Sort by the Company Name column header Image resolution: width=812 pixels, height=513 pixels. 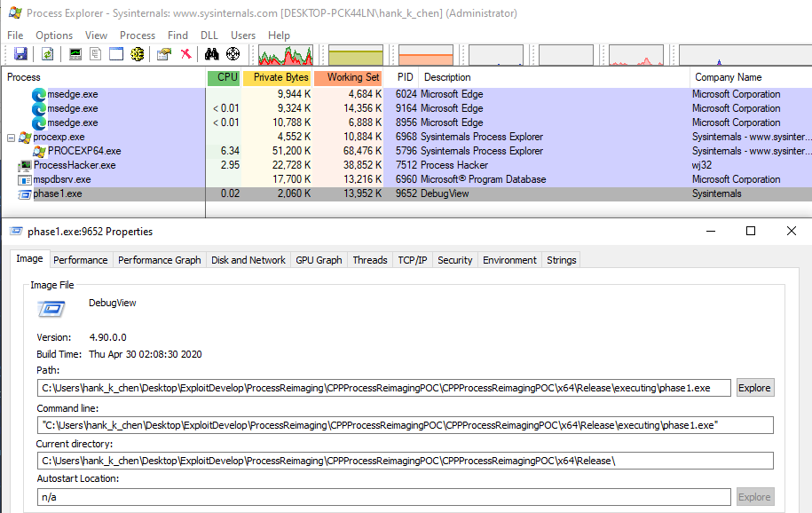(x=751, y=77)
